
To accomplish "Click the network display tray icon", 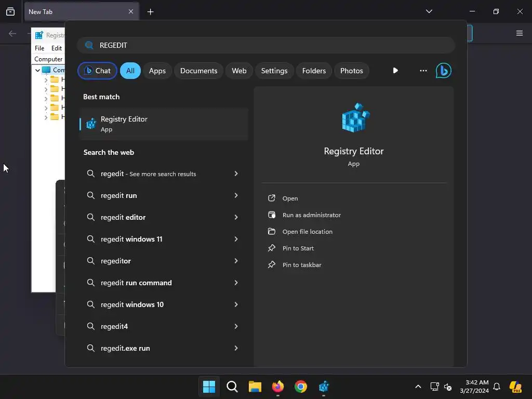I will [434, 387].
